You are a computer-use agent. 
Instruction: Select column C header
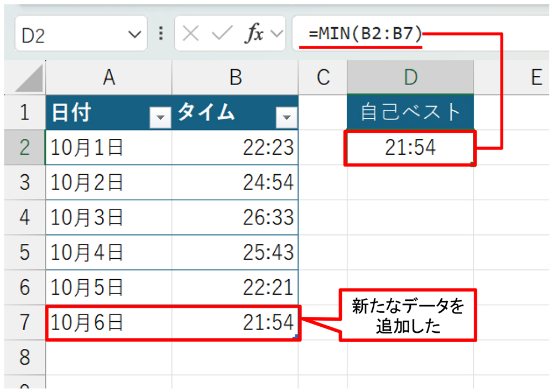pyautogui.click(x=323, y=77)
